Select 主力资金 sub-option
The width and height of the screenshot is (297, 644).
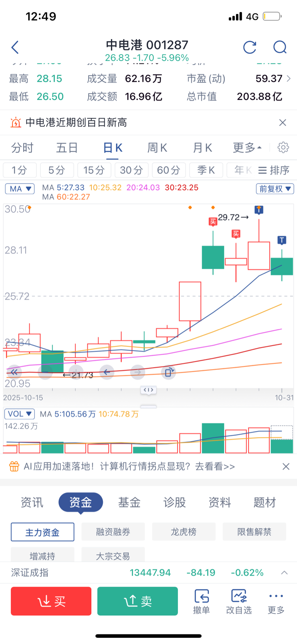point(43,532)
